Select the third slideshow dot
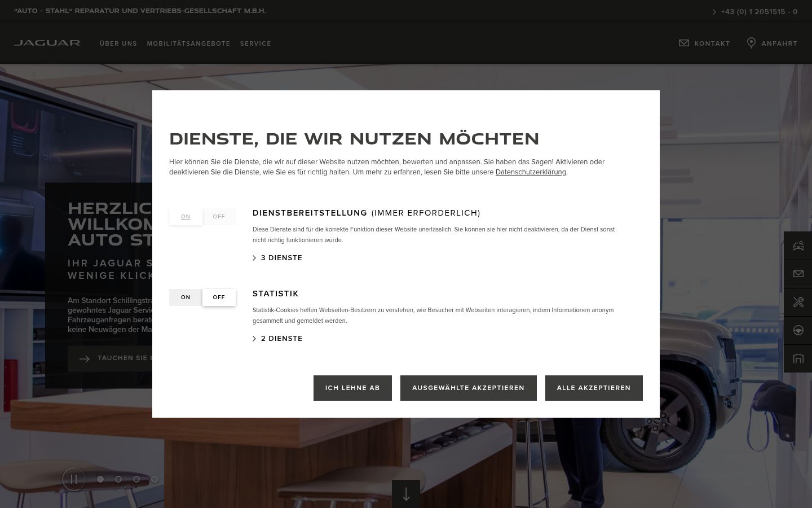Image resolution: width=812 pixels, height=508 pixels. [x=136, y=479]
